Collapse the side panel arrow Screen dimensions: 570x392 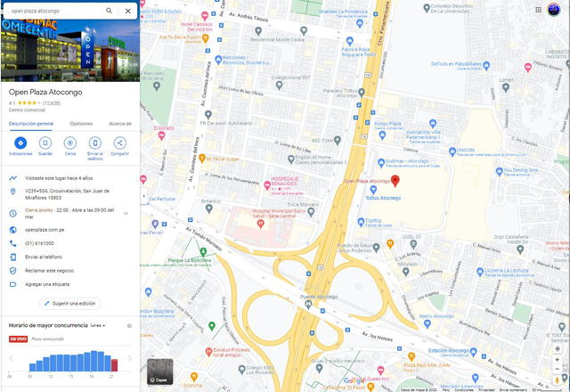(143, 196)
